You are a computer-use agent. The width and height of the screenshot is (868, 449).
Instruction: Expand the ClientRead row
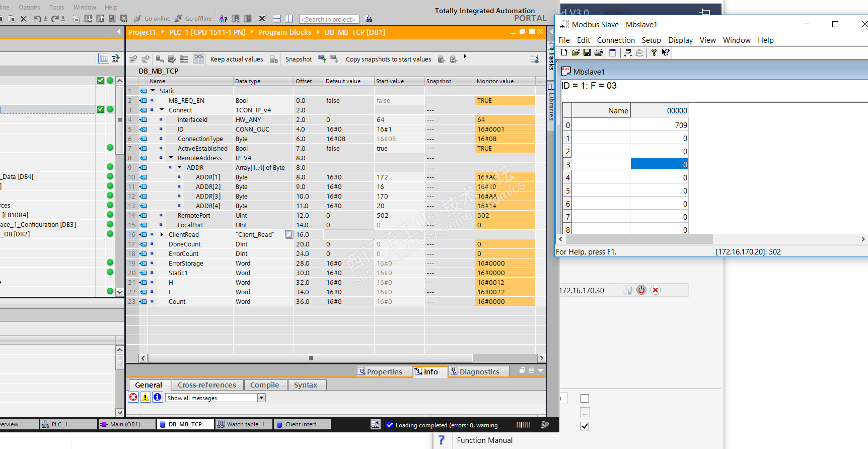tap(162, 234)
